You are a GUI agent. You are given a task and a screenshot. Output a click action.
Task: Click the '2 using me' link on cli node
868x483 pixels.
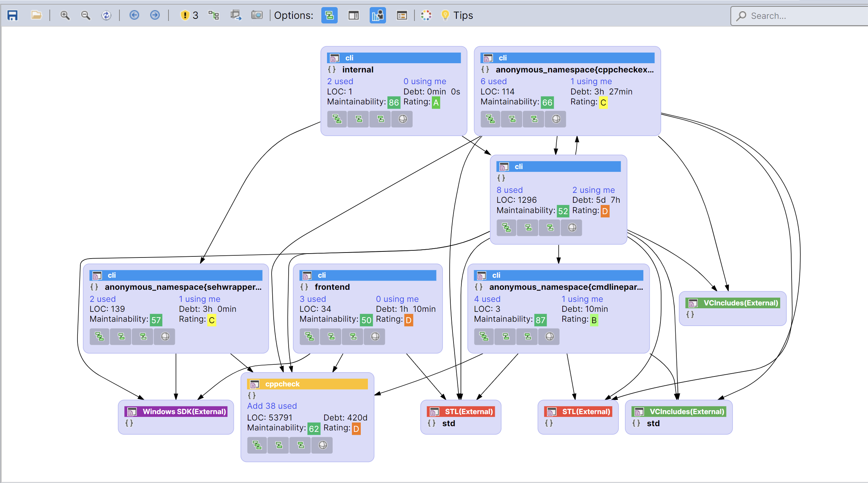594,190
